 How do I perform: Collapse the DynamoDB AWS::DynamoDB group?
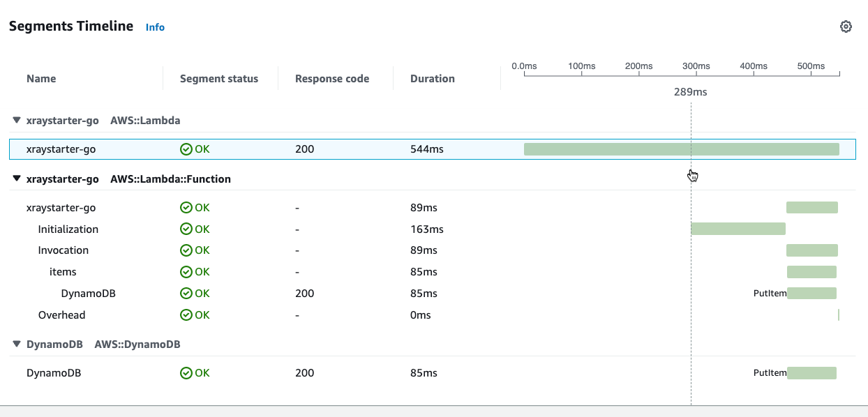(x=17, y=344)
